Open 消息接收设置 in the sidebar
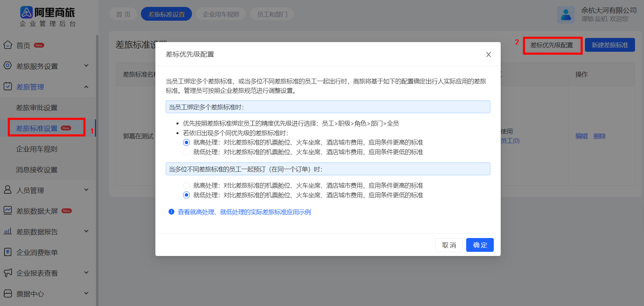 click(x=37, y=170)
